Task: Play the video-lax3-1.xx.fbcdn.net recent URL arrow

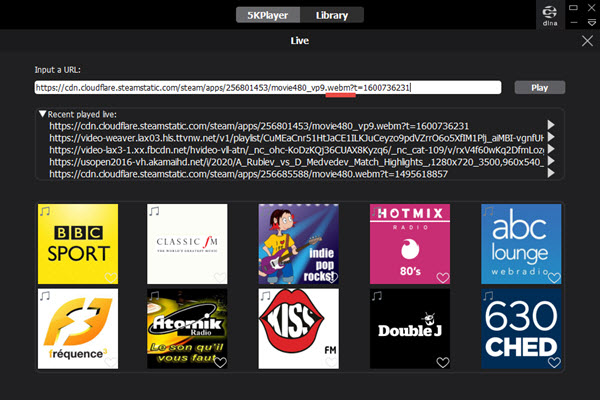Action: pyautogui.click(x=551, y=149)
